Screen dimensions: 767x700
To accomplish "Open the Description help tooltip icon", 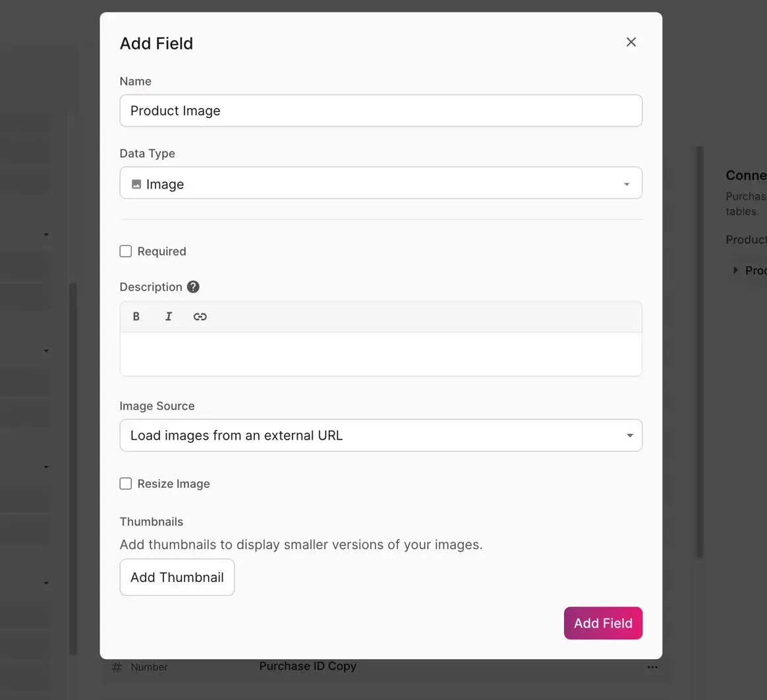I will (192, 287).
